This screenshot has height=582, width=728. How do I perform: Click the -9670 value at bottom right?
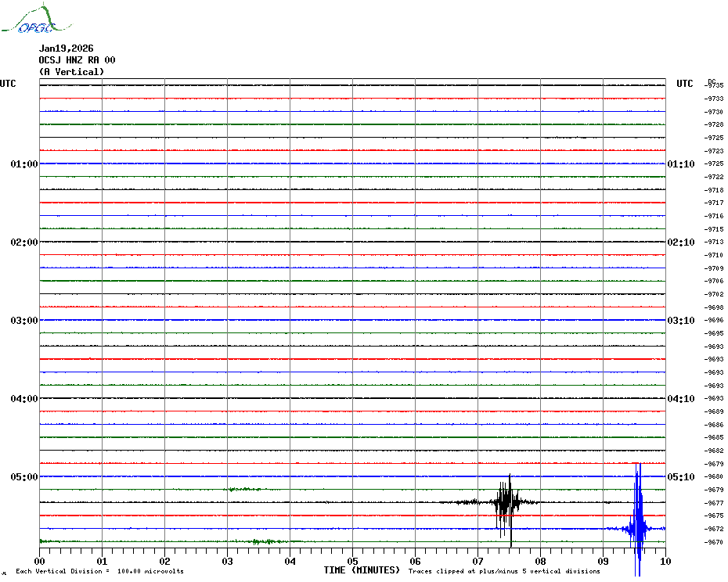click(714, 542)
